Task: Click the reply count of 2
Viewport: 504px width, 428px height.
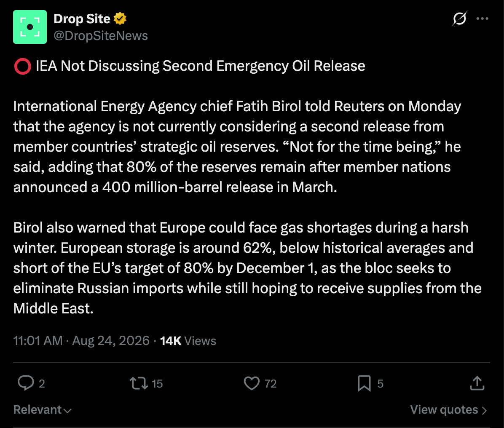Action: [x=42, y=384]
